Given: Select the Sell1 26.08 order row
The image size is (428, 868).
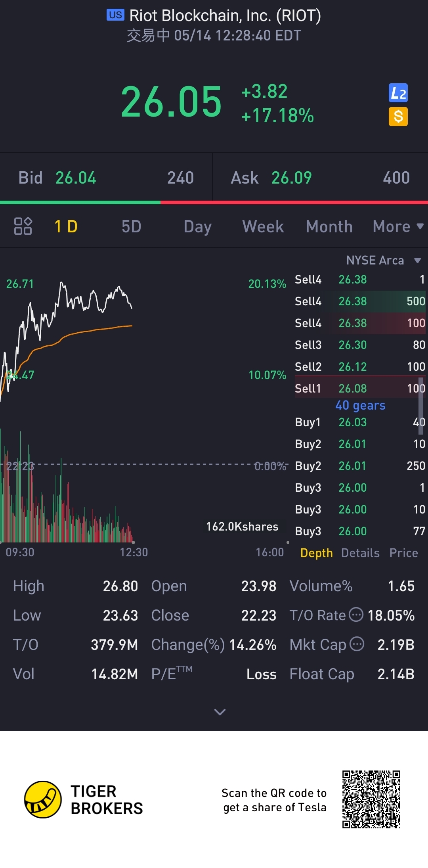Looking at the screenshot, I should pos(360,388).
